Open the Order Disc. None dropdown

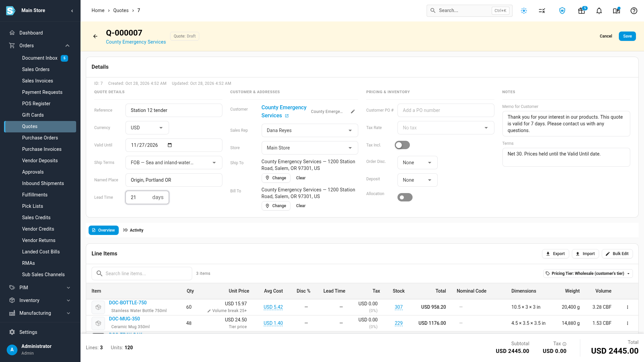[418, 163]
